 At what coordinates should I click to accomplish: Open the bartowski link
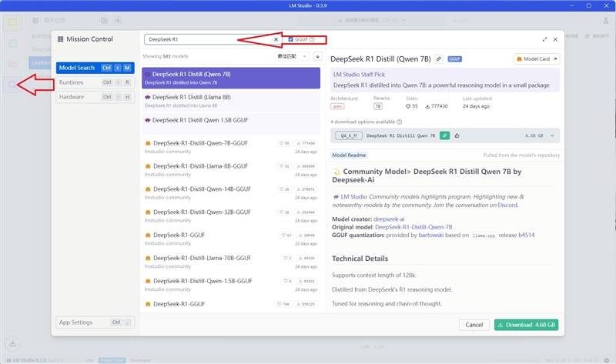(431, 235)
